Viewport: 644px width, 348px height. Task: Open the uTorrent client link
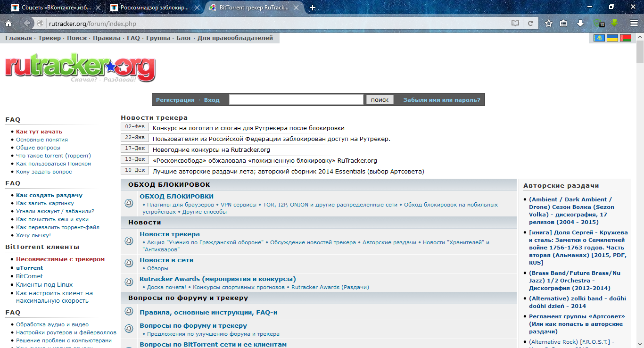tap(29, 268)
